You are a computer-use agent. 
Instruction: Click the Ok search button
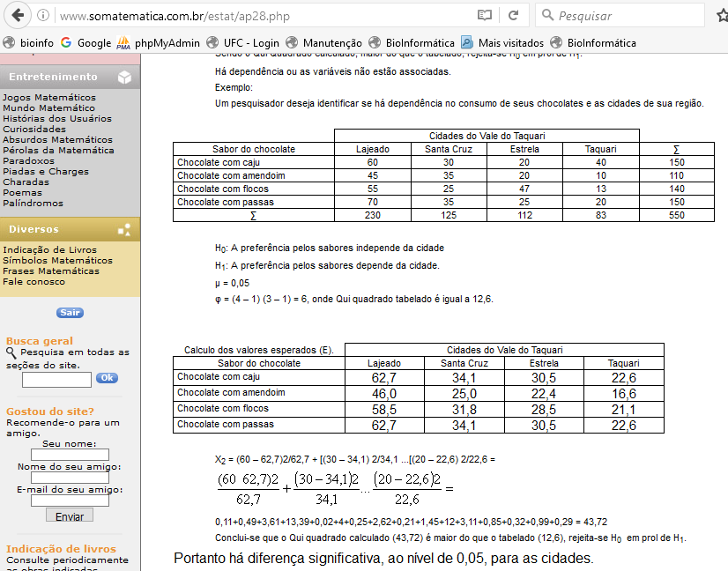[108, 378]
